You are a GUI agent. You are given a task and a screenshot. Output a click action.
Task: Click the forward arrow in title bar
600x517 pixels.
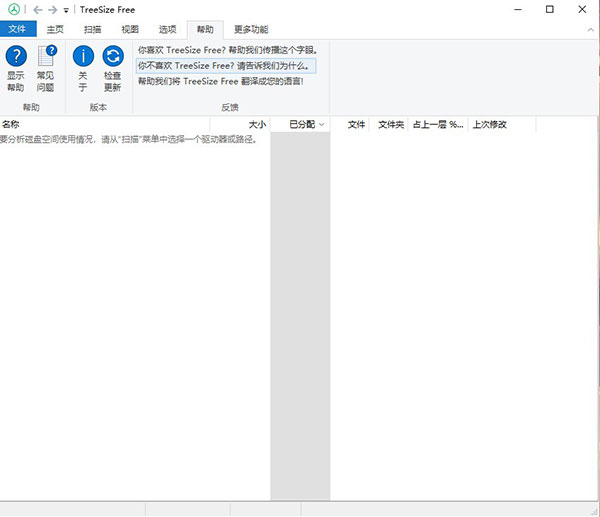pyautogui.click(x=52, y=10)
